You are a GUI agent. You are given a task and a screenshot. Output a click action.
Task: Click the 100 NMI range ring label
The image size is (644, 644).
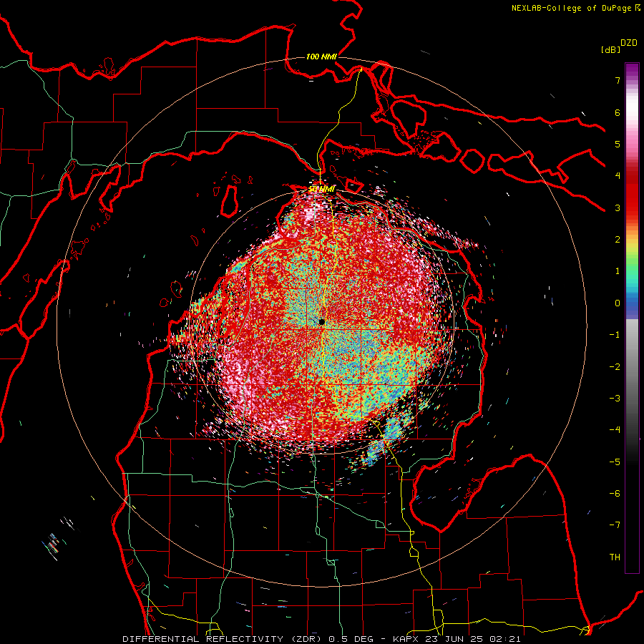point(321,57)
